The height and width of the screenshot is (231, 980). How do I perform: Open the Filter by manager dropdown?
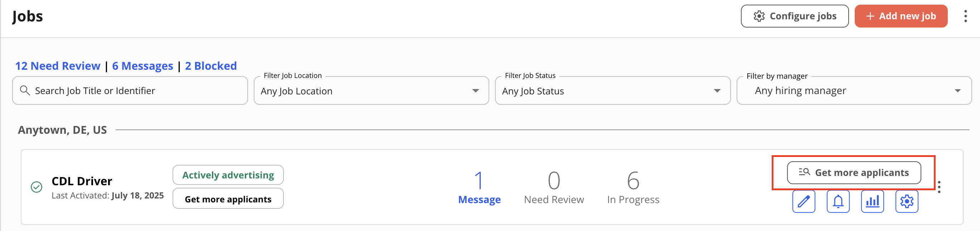(x=854, y=90)
